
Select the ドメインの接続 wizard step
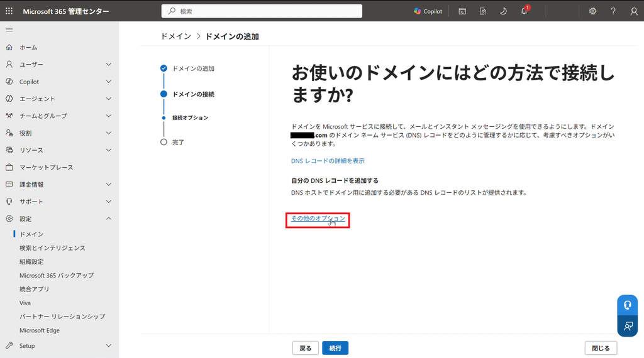[x=193, y=94]
